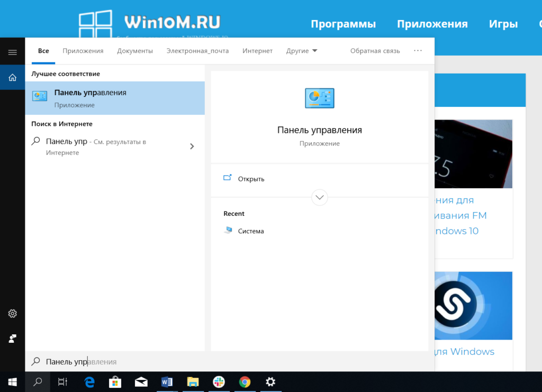
Task: Open the hamburger menu in search panel
Action: tap(12, 52)
